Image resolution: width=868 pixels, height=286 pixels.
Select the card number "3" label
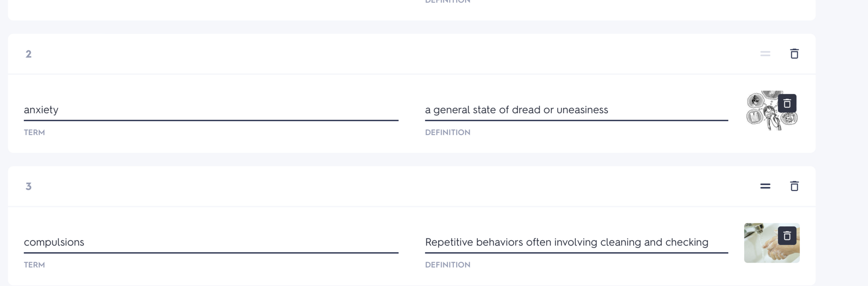pyautogui.click(x=28, y=186)
